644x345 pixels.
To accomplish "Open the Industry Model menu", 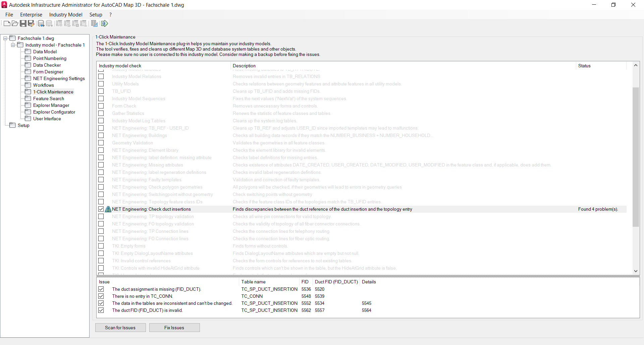I will pos(66,15).
